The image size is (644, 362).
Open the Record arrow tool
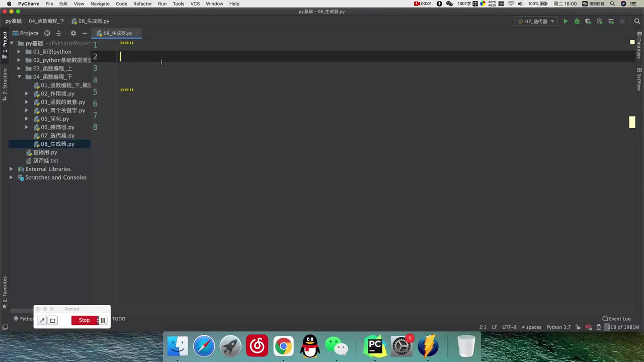[42, 320]
